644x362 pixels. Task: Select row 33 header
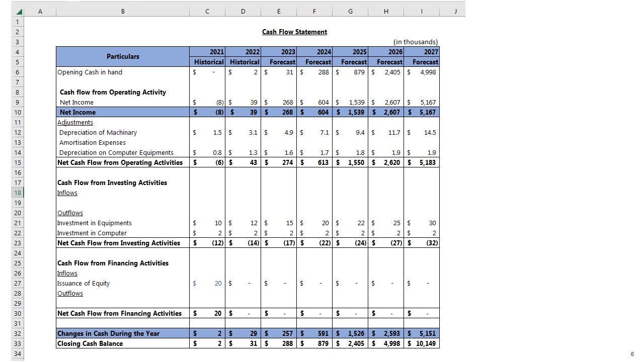click(x=17, y=343)
